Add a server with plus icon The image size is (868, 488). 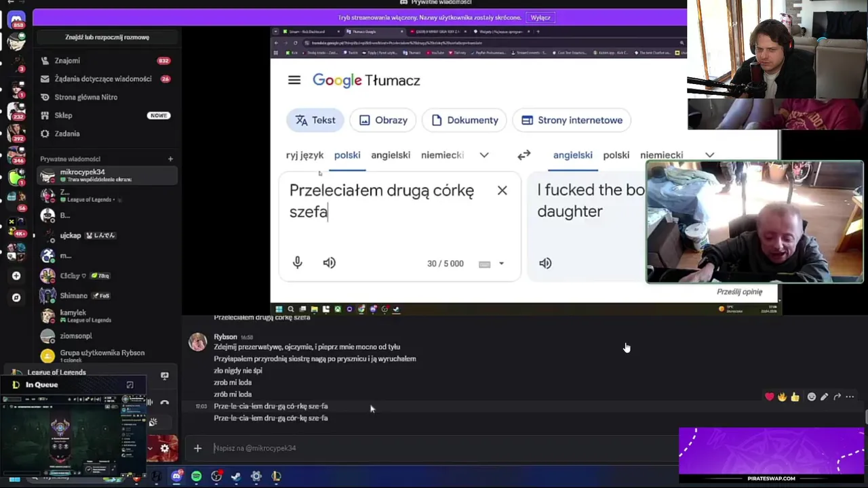[16, 276]
